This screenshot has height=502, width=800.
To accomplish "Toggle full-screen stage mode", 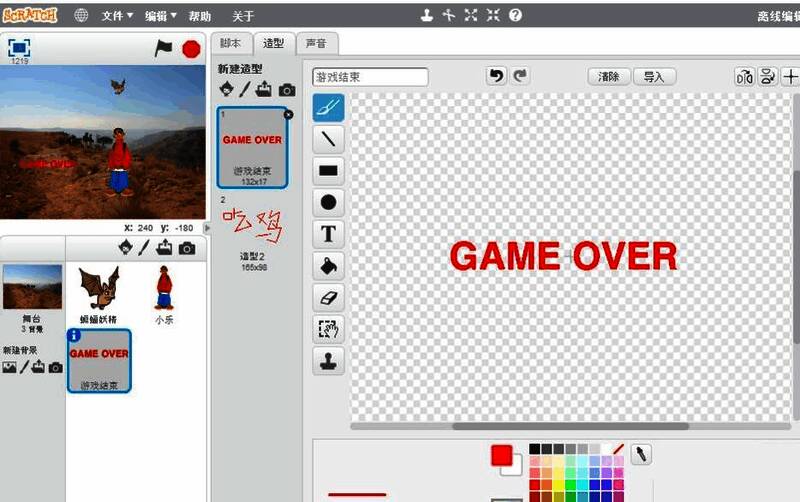I will (19, 47).
